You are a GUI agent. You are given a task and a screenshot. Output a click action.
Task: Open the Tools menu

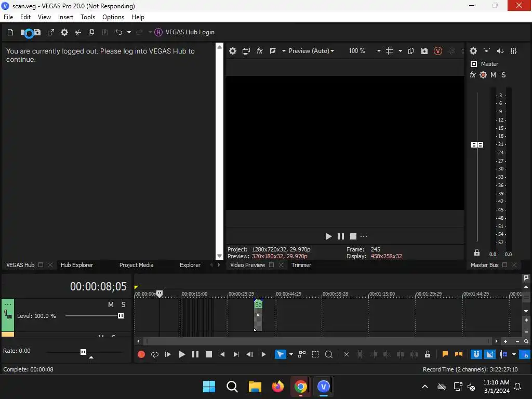pos(88,17)
